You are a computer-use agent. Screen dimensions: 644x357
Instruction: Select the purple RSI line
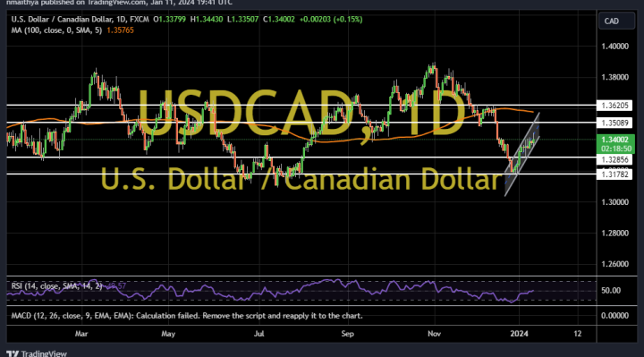(x=270, y=290)
